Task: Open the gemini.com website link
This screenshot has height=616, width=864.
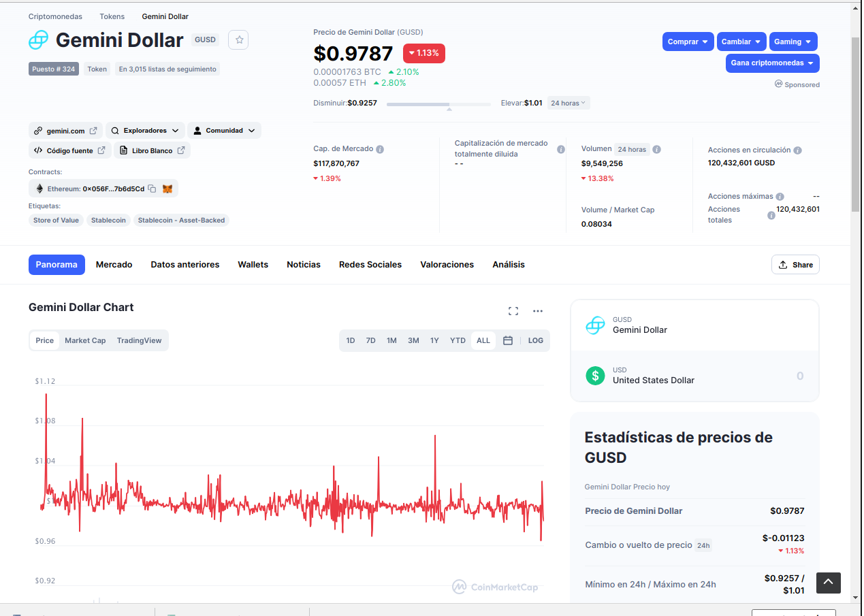Action: tap(65, 131)
